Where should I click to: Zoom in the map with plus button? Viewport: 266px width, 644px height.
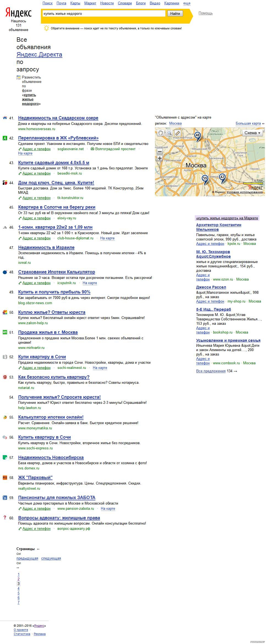(160, 158)
